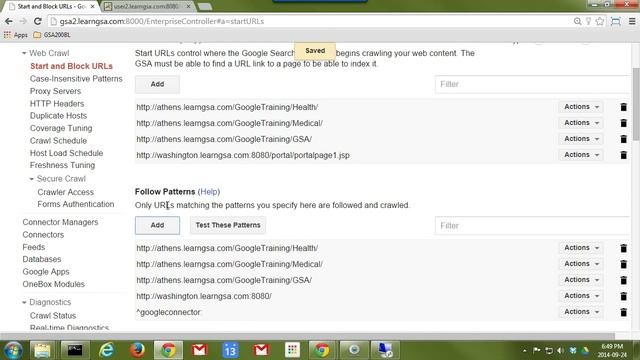Delete the Health follow pattern trash icon
640x360 pixels.
[623, 248]
